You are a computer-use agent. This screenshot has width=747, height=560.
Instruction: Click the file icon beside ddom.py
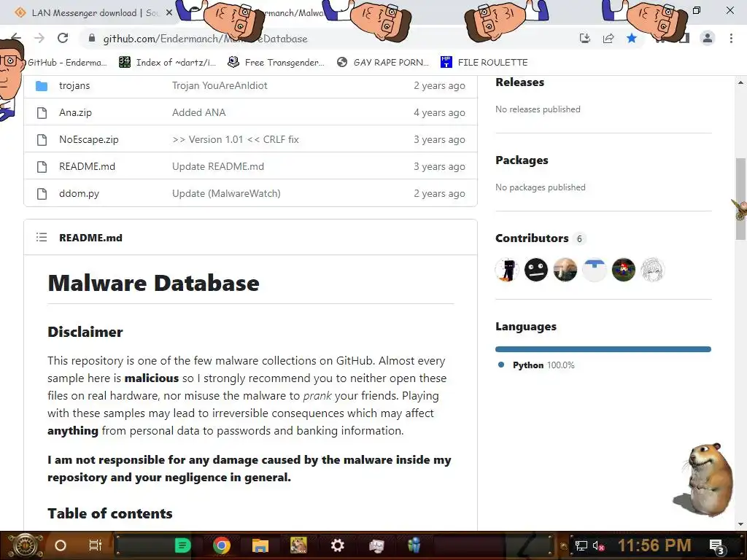[x=42, y=194]
